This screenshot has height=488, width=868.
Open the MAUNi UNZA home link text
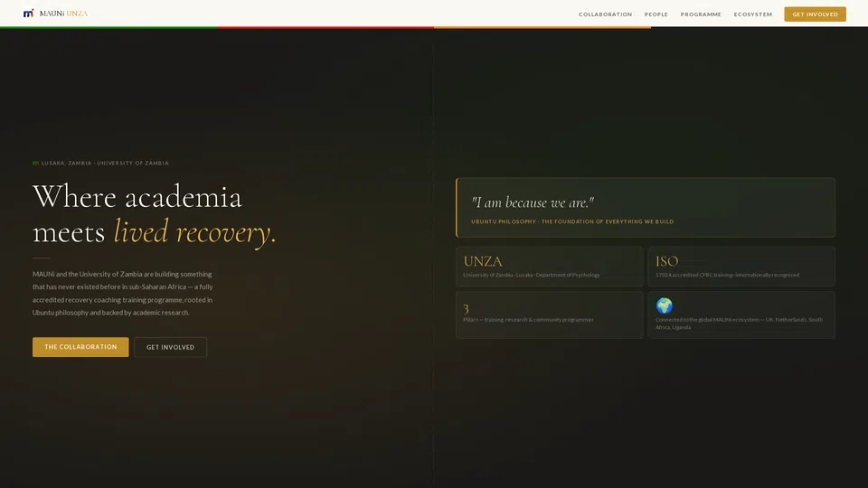[x=63, y=14]
